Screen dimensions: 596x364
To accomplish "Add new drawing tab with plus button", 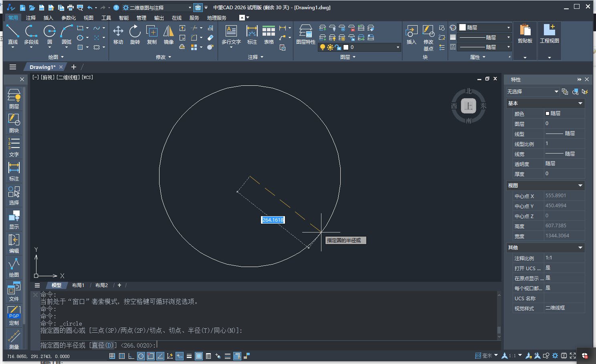I will point(74,67).
